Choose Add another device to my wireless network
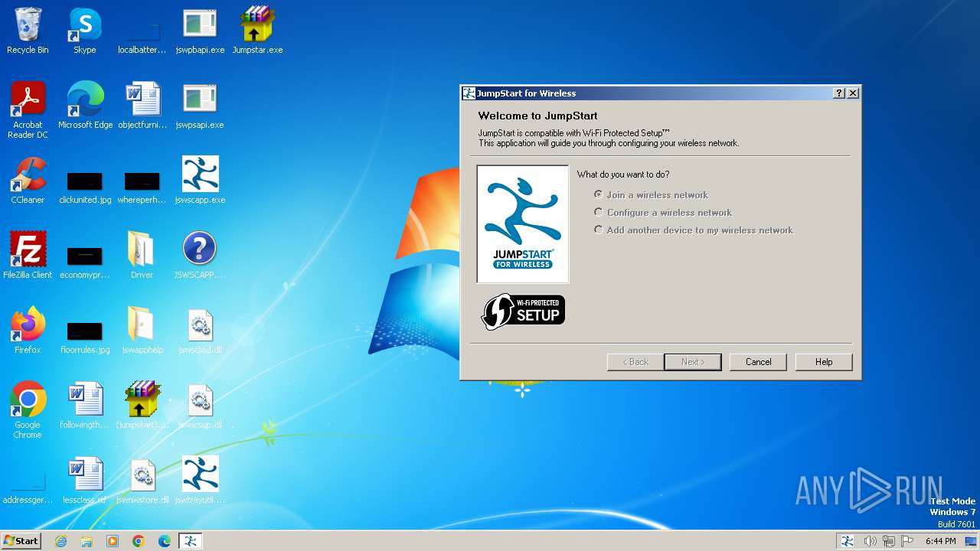Screen dimensions: 980x551 (694, 230)
